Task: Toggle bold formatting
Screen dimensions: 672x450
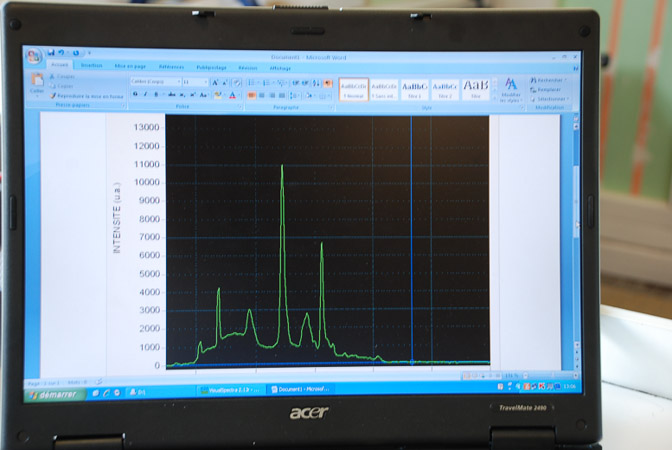Action: (135, 94)
